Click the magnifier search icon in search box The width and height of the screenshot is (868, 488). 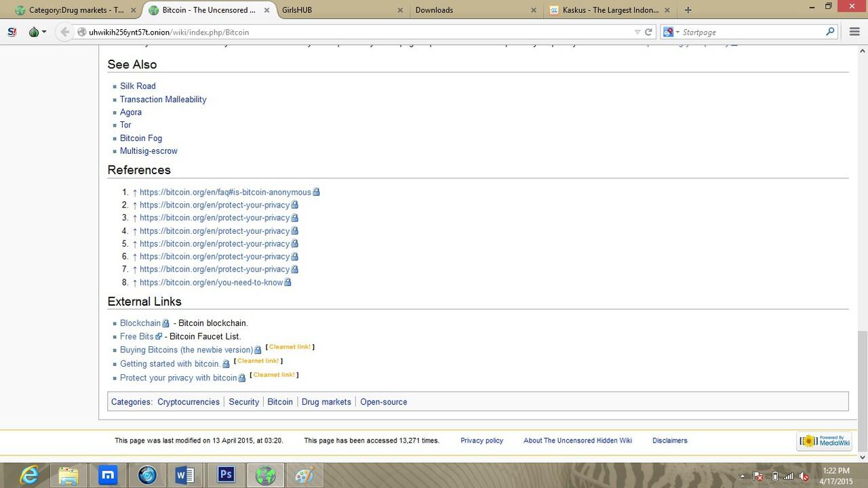pyautogui.click(x=830, y=32)
